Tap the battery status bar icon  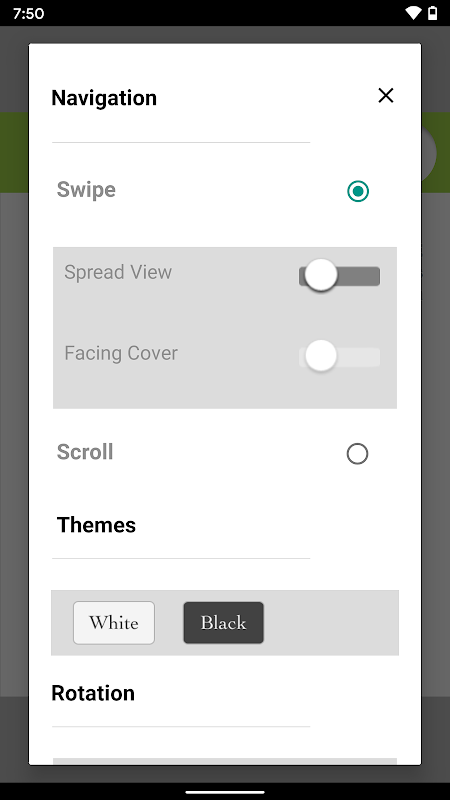tap(432, 13)
